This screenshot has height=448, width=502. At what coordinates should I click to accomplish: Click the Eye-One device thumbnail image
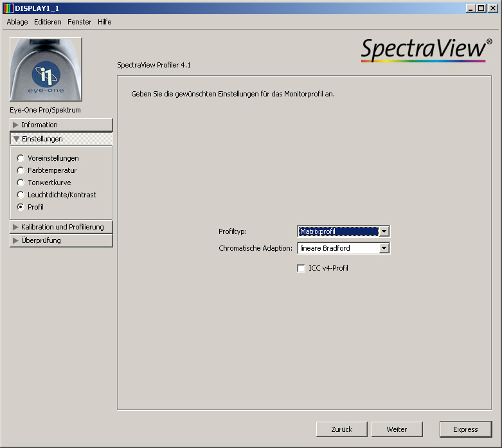pos(46,69)
